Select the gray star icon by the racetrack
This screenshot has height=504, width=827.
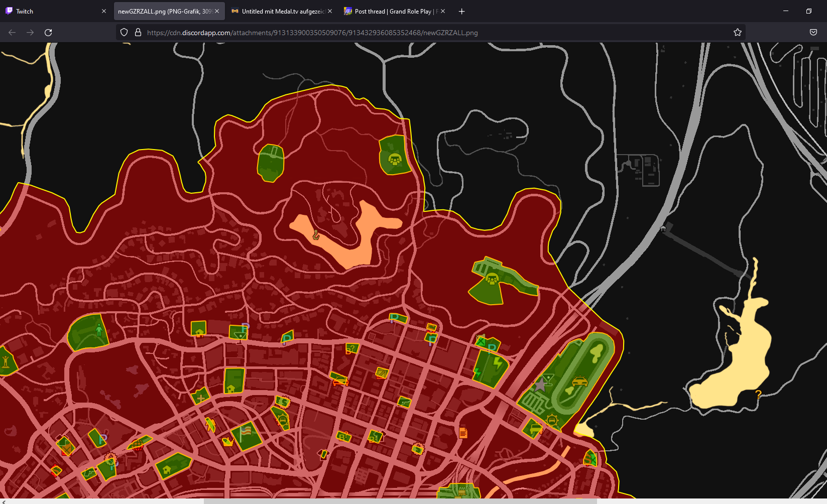540,385
